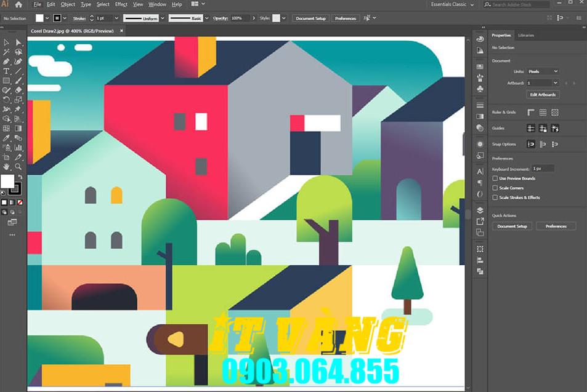The image size is (587, 392).
Task: Select the Type tool
Action: (x=6, y=71)
